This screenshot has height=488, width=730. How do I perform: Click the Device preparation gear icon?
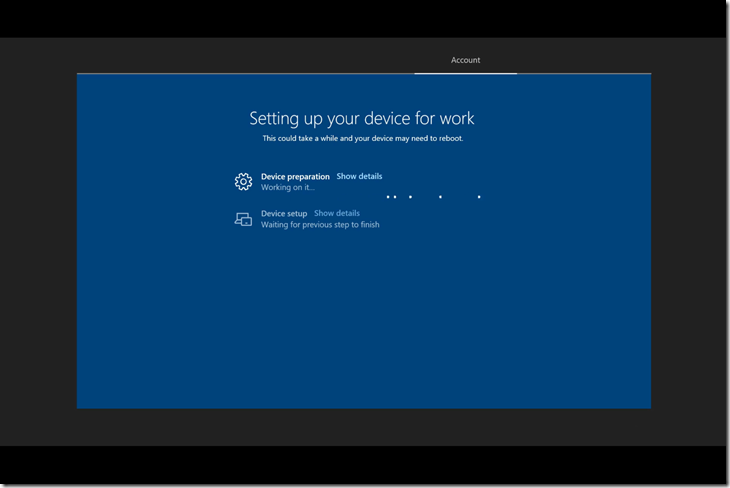[x=243, y=181]
